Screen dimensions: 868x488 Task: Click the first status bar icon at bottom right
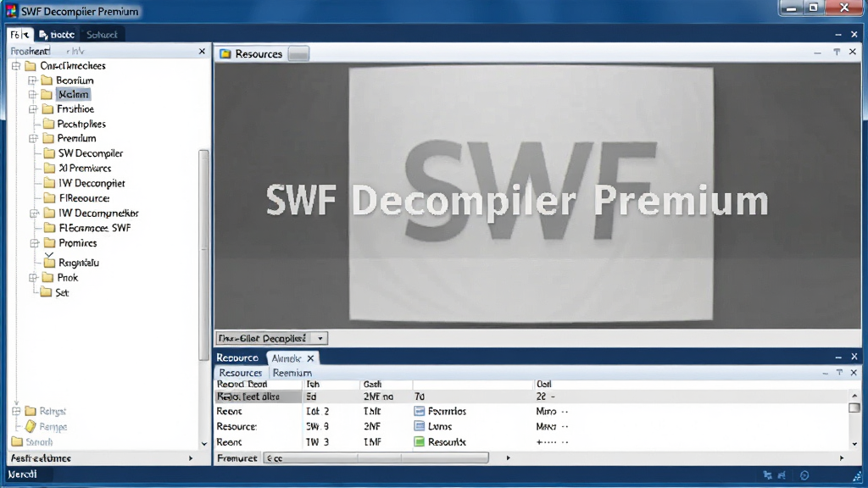pyautogui.click(x=768, y=475)
